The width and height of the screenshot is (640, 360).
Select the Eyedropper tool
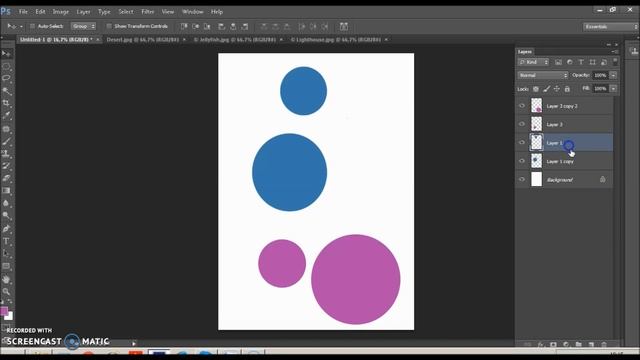[x=6, y=116]
